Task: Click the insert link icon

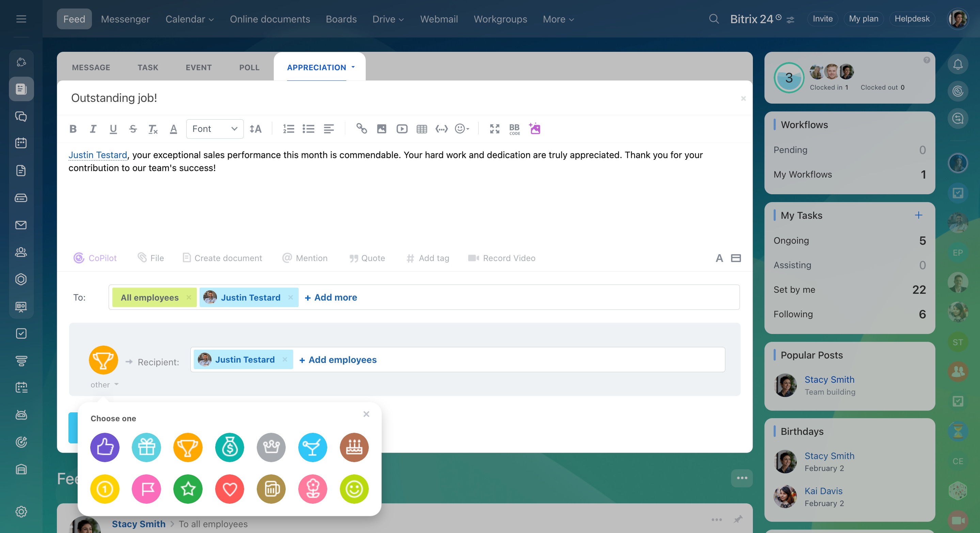Action: 361,129
